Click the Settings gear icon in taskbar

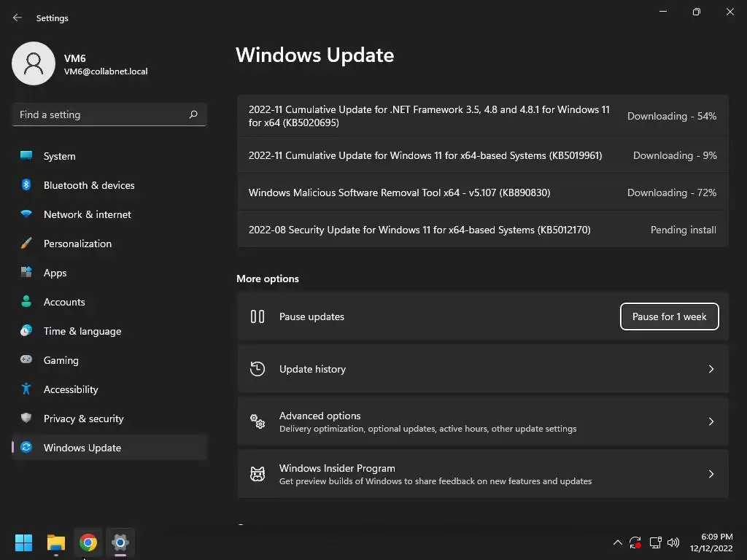pyautogui.click(x=120, y=542)
